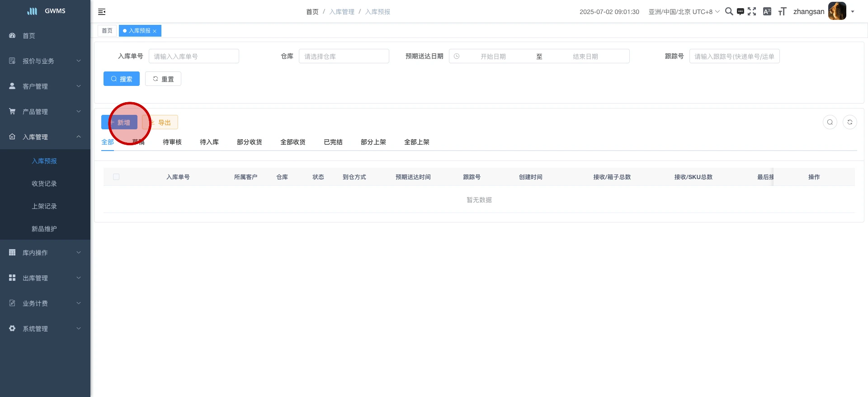The height and width of the screenshot is (397, 868).
Task: Check the select-all checkbox in table header
Action: [x=116, y=177]
